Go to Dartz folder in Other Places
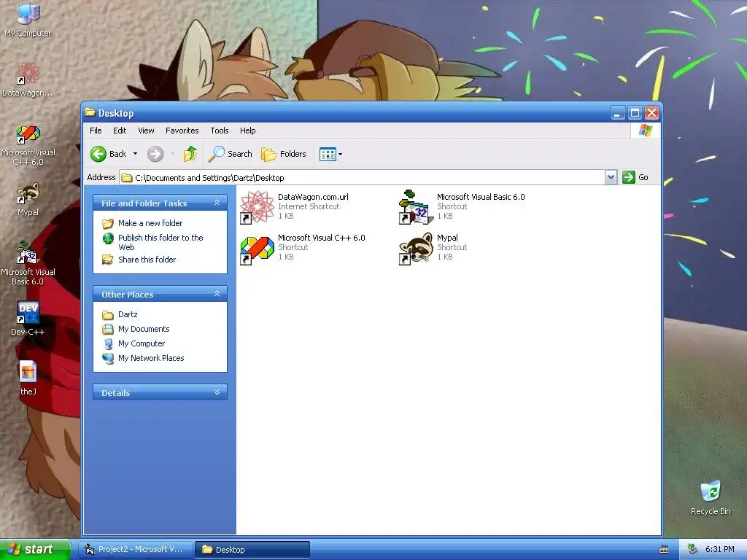Viewport: 747px width, 560px height. click(x=128, y=314)
